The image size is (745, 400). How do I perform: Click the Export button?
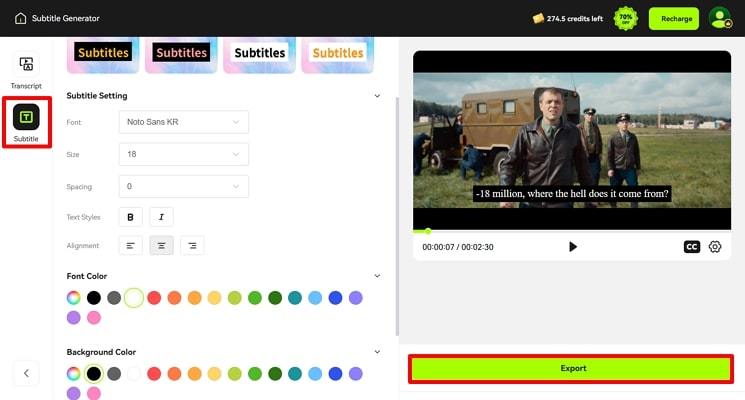(571, 369)
